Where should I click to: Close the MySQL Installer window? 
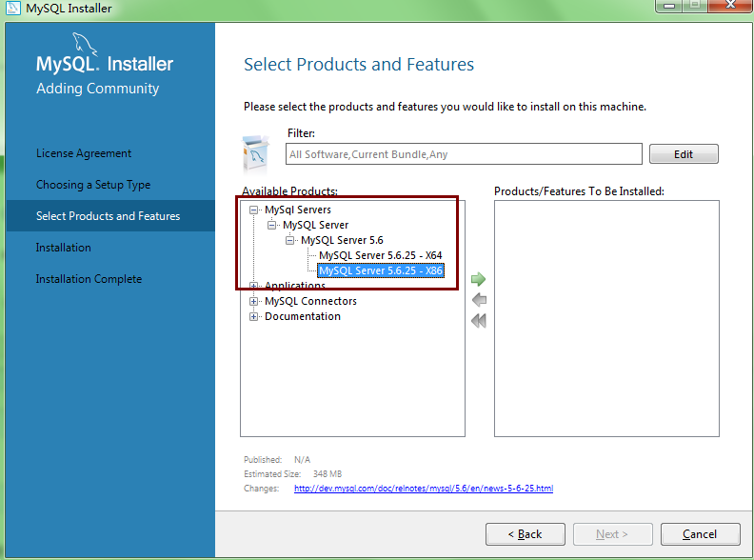click(730, 5)
